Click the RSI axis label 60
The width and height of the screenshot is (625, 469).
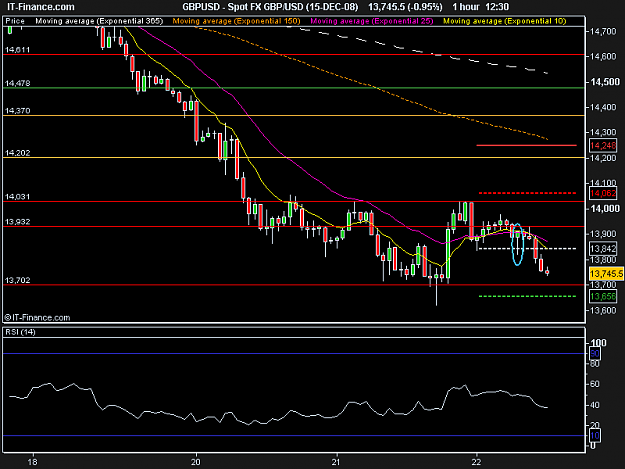coord(594,384)
